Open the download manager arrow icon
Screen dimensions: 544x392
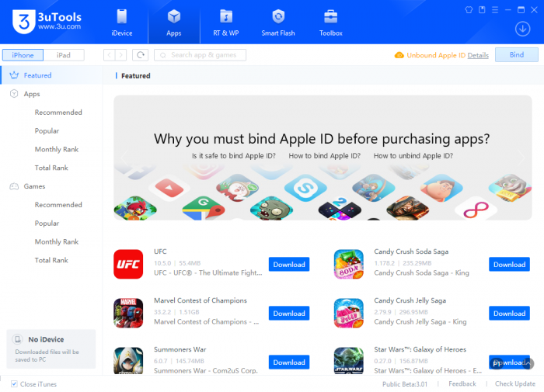coord(522,29)
